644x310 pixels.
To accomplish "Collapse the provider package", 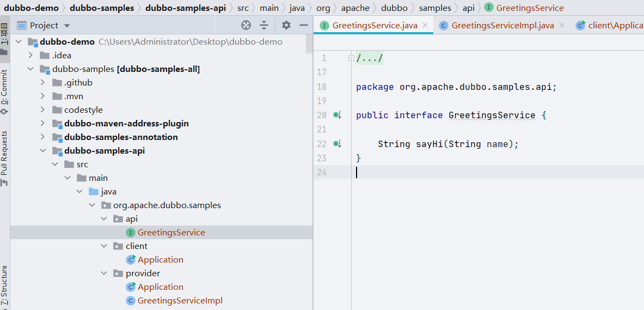I will point(105,273).
